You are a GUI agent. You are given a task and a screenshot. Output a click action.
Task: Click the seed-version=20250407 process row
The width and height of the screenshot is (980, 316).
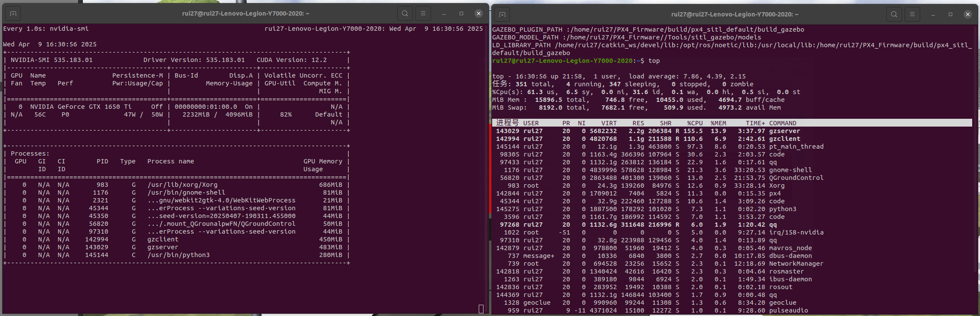tap(176, 216)
